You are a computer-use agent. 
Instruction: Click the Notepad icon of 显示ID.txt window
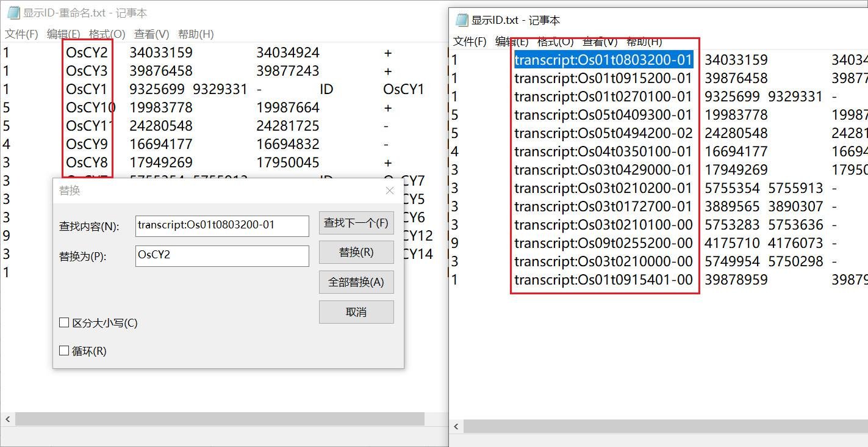click(x=462, y=20)
